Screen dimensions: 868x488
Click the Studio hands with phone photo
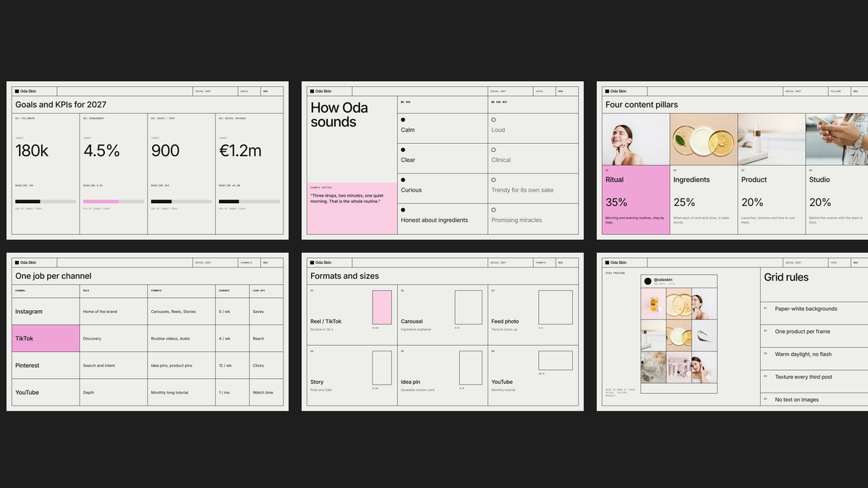[x=837, y=140]
